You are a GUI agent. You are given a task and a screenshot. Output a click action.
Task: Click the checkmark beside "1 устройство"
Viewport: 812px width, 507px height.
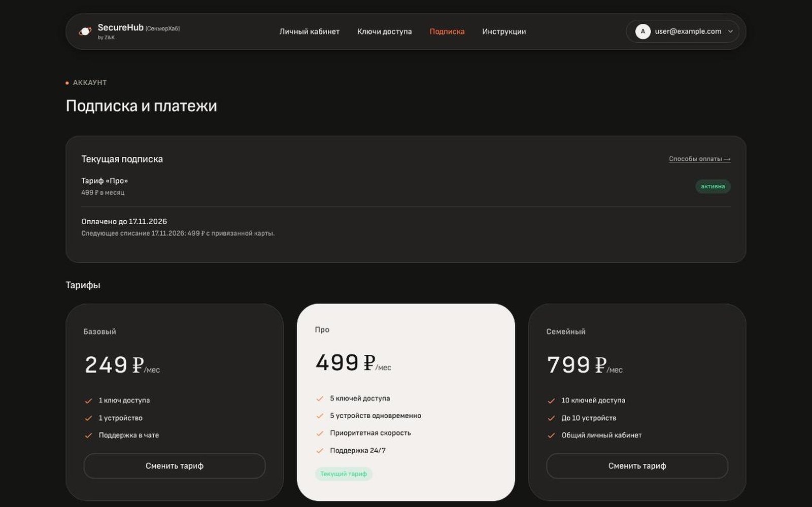[88, 418]
